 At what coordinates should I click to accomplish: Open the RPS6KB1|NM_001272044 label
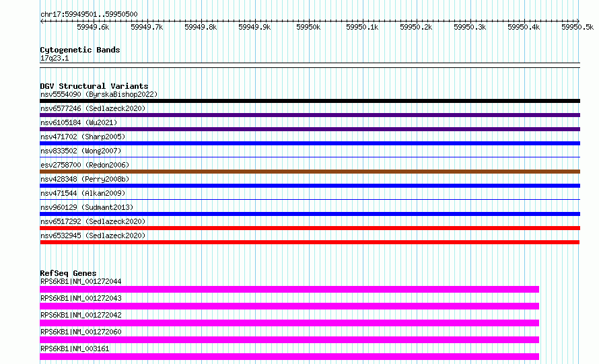[x=81, y=281]
